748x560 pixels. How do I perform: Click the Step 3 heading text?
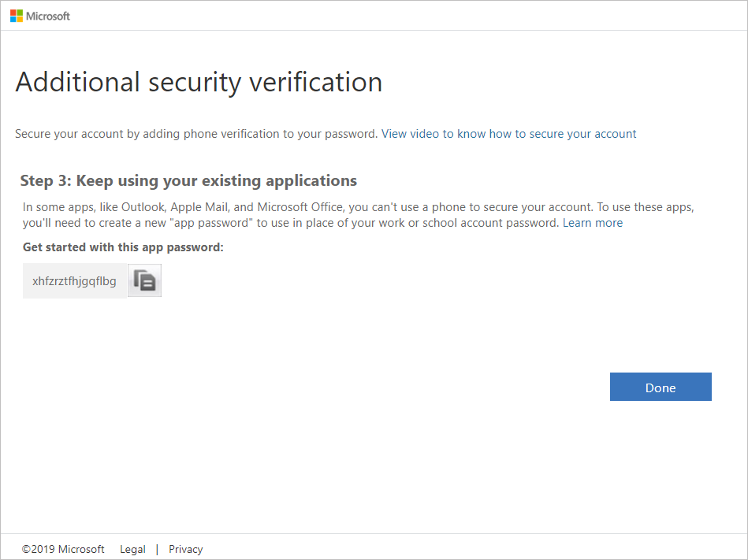point(188,181)
